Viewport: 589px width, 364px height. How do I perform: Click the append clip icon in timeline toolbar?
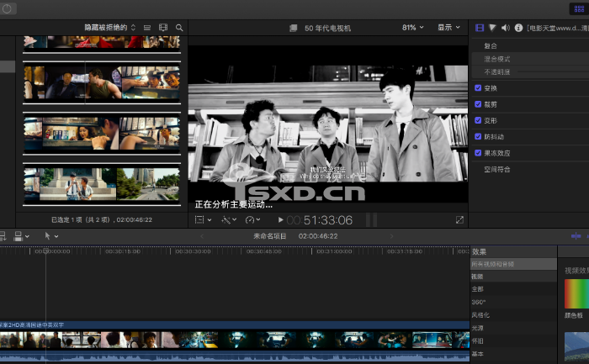click(x=3, y=236)
